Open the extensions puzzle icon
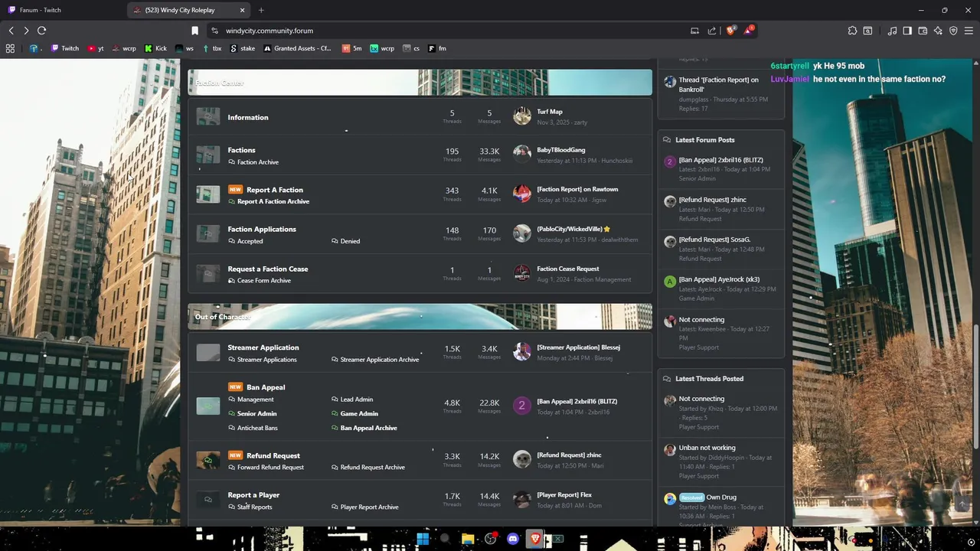The image size is (980, 551). tap(852, 31)
